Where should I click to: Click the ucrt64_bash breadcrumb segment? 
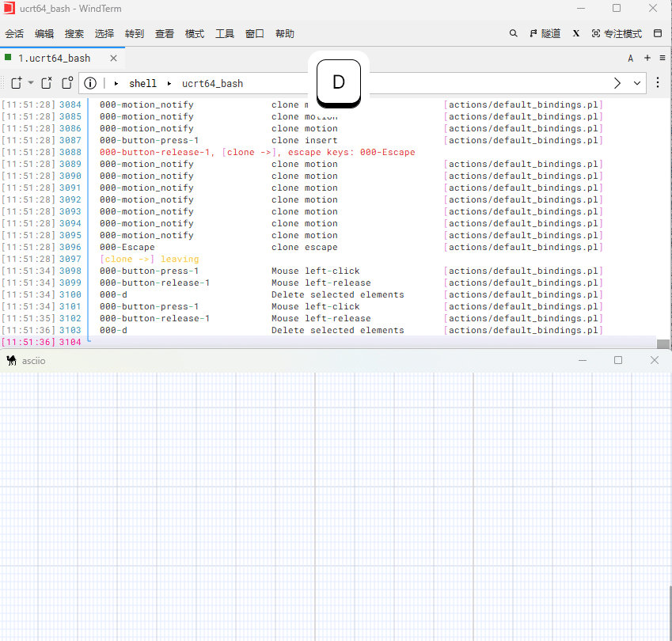pyautogui.click(x=212, y=83)
